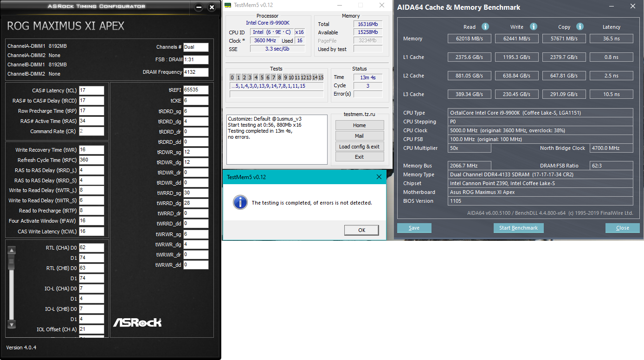Click the Memory Read value "62018 MB/s"
Image resolution: width=644 pixels, height=360 pixels.
click(469, 39)
